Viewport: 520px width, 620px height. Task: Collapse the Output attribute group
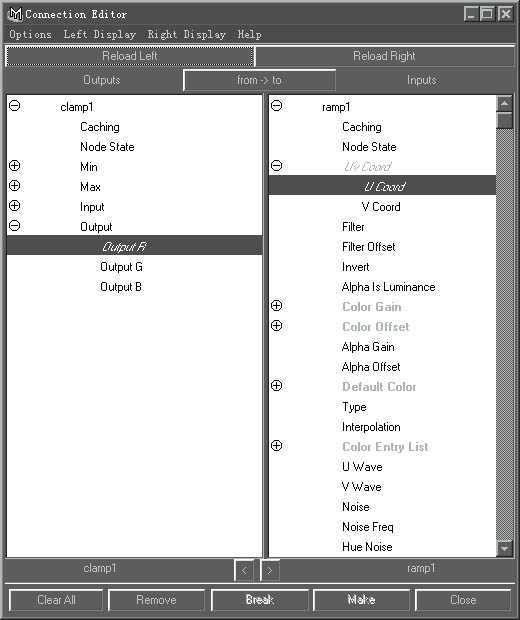[x=15, y=226]
